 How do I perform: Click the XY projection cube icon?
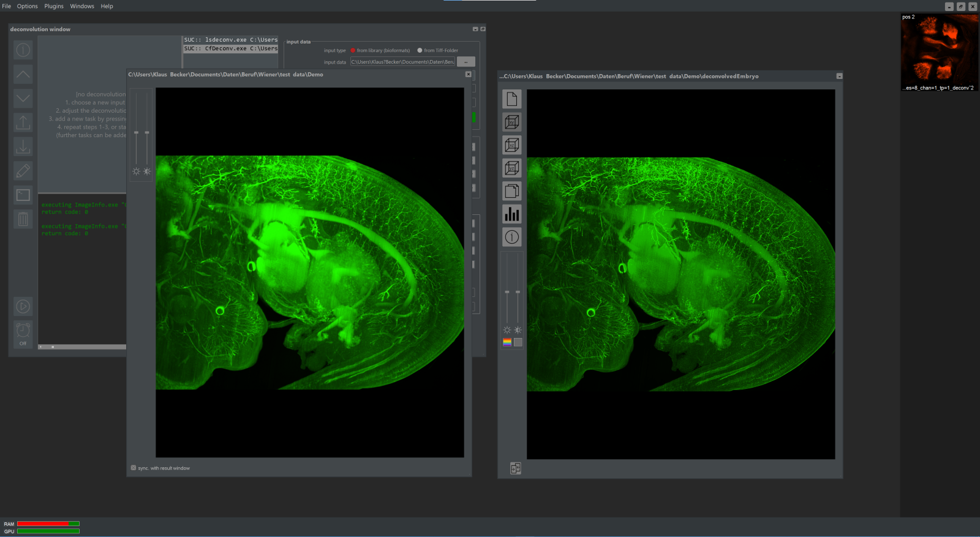511,122
